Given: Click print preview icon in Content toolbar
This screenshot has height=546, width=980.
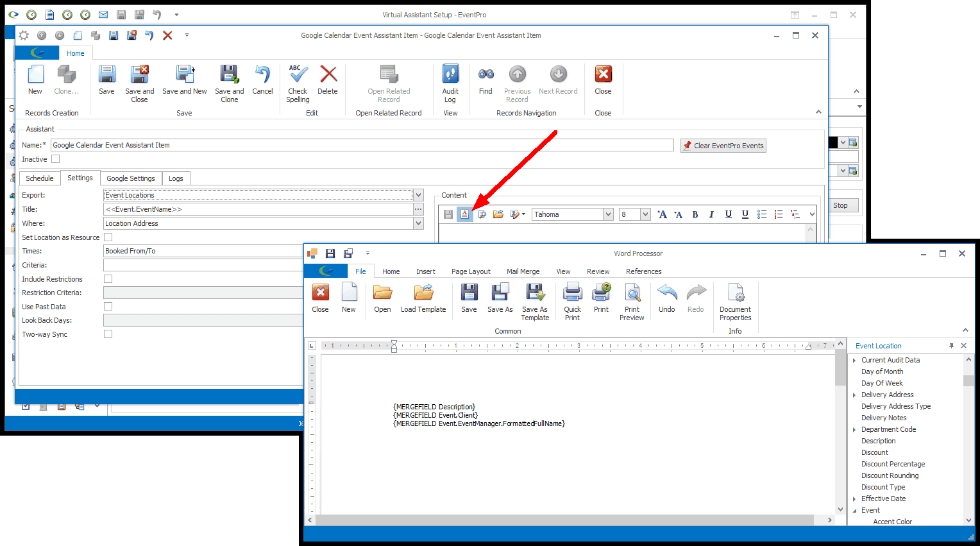Looking at the screenshot, I should [x=482, y=214].
